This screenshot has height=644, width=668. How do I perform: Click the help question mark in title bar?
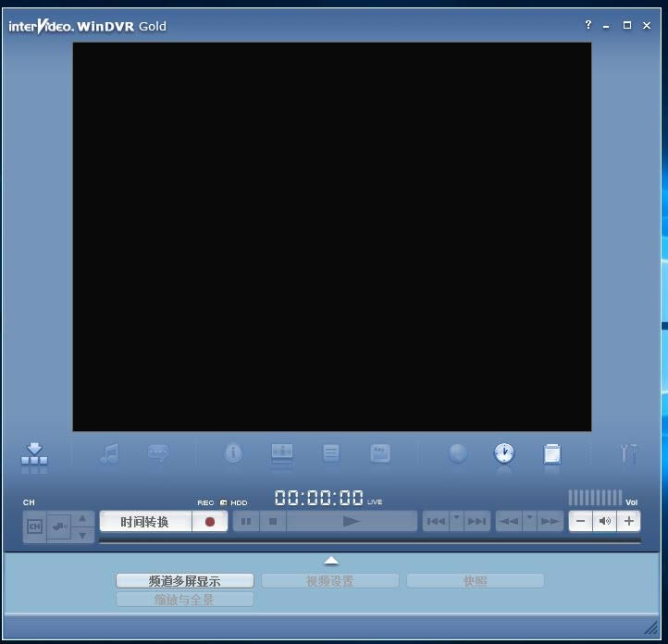588,25
